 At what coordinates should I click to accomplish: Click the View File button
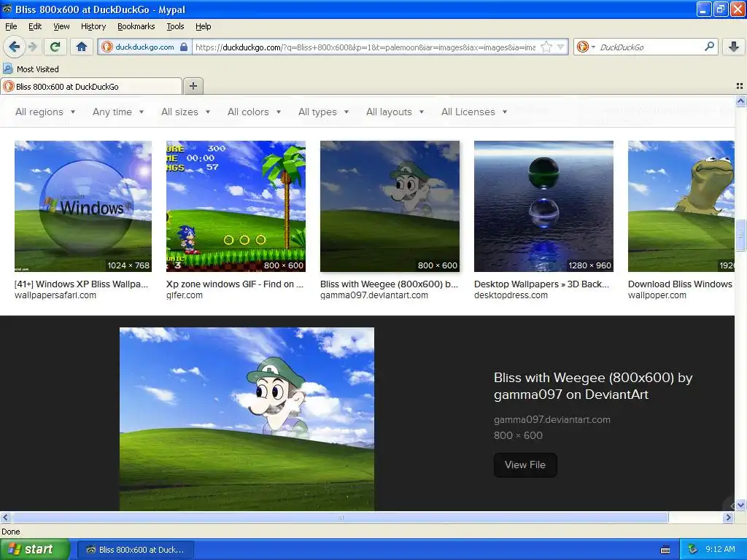(x=525, y=464)
